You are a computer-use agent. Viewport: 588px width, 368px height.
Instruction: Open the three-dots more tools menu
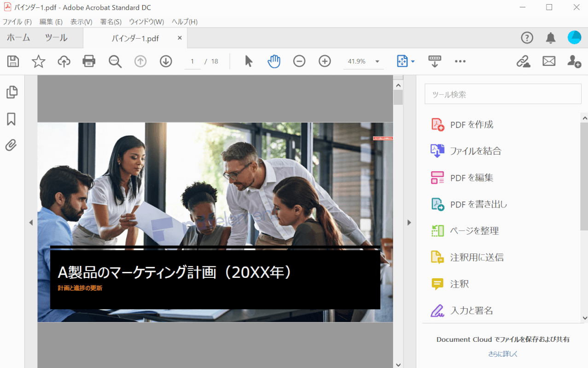(x=460, y=61)
